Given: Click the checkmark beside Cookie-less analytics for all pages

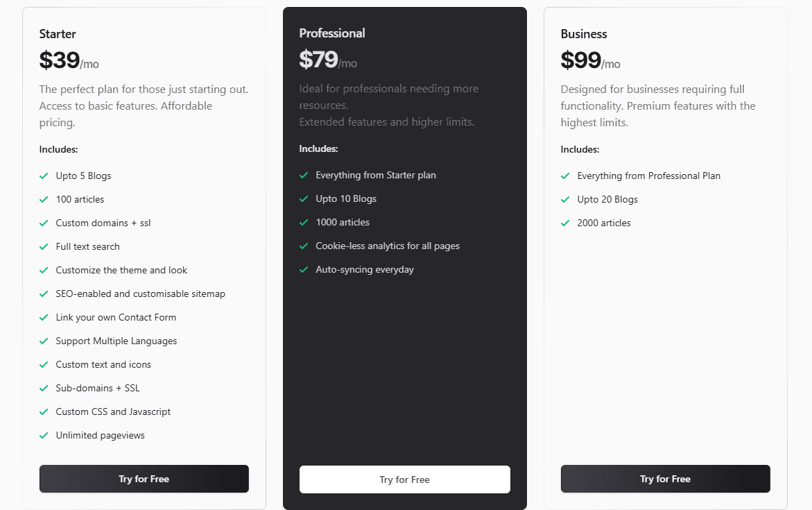Looking at the screenshot, I should [304, 246].
